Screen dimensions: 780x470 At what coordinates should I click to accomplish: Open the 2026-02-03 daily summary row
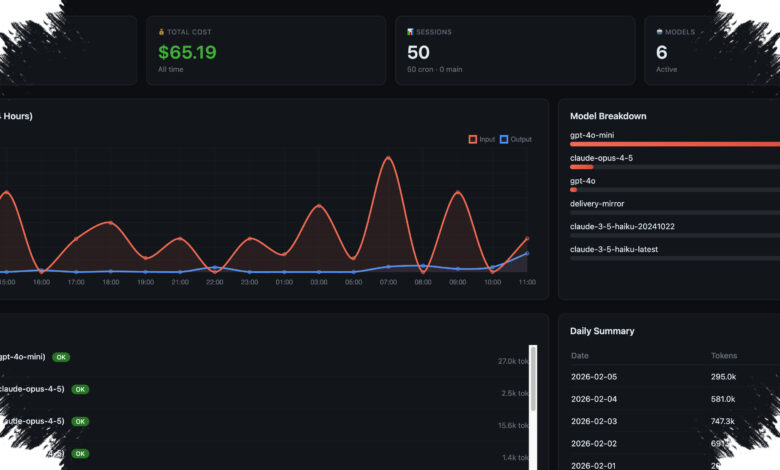point(675,421)
